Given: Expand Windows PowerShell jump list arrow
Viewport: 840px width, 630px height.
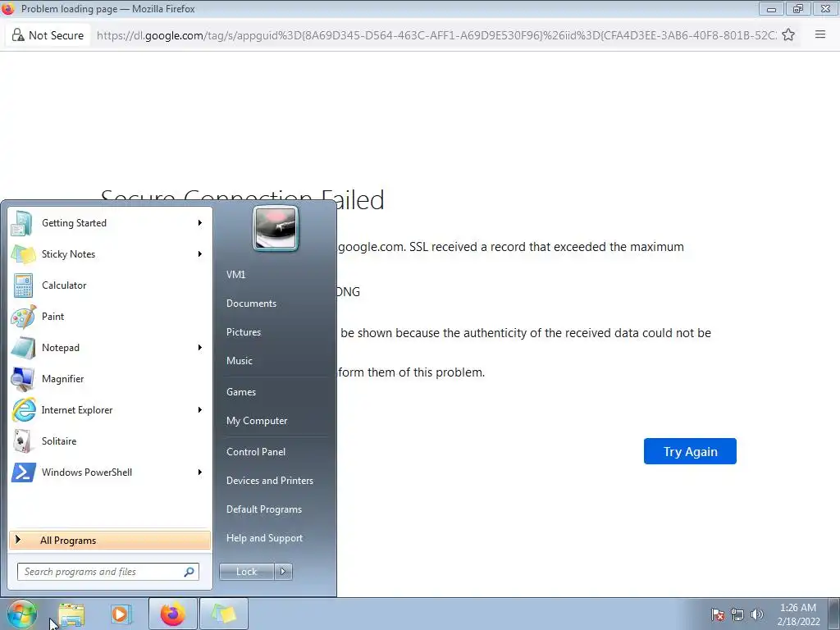Looking at the screenshot, I should (x=200, y=472).
